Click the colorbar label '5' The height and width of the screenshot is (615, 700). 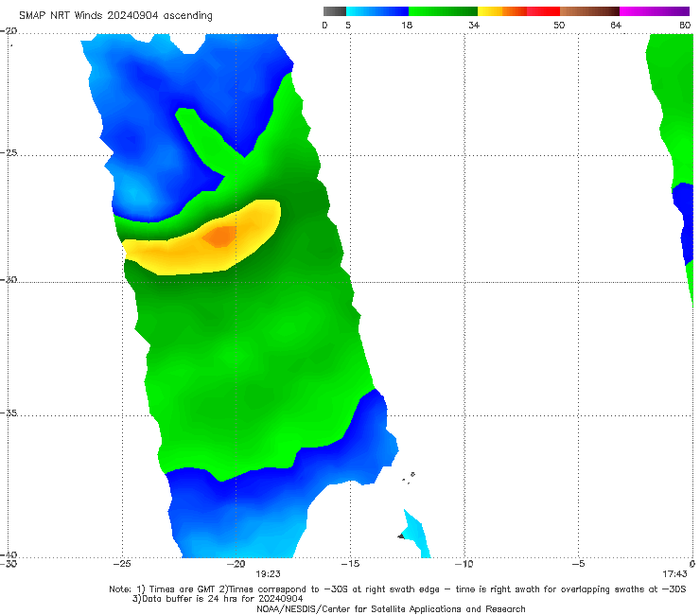click(x=348, y=26)
